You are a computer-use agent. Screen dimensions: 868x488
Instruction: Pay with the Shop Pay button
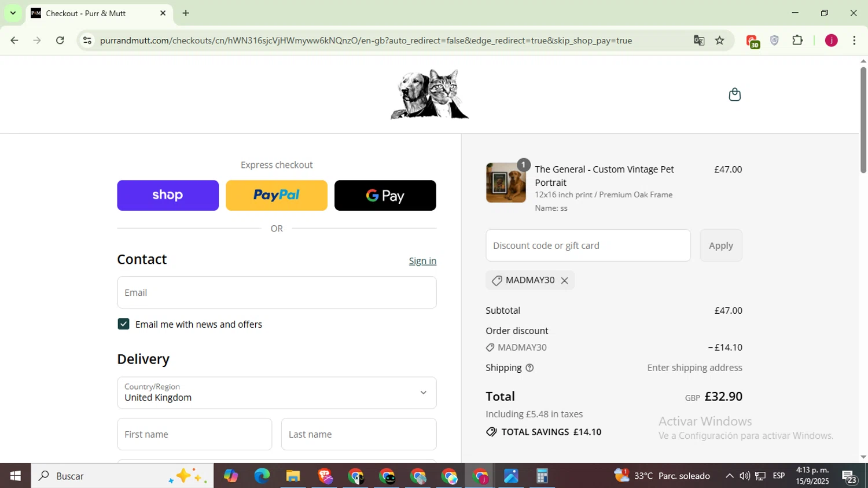click(168, 196)
